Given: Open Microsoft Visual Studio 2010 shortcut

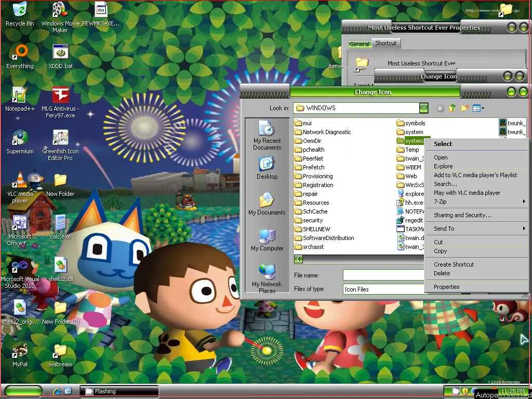Looking at the screenshot, I should [20, 273].
